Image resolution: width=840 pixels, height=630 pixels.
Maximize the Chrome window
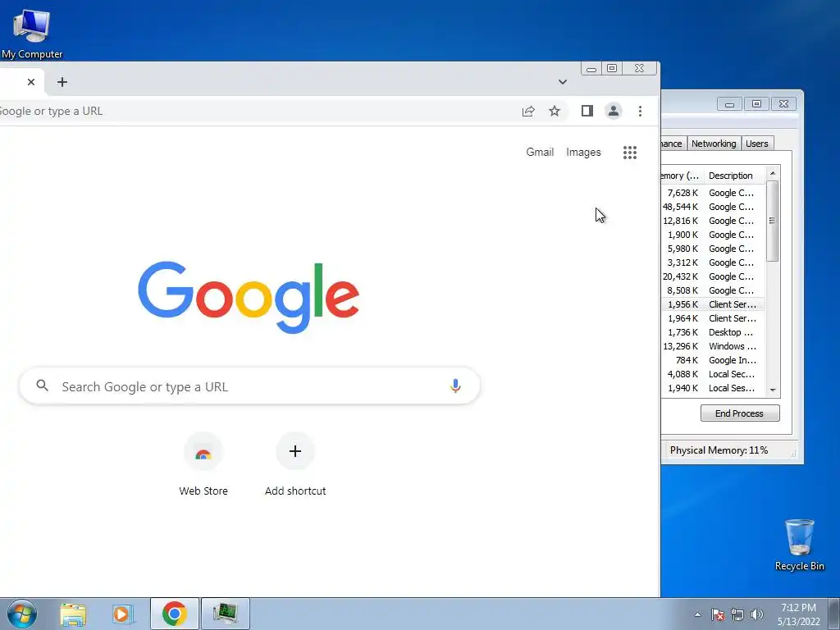612,68
